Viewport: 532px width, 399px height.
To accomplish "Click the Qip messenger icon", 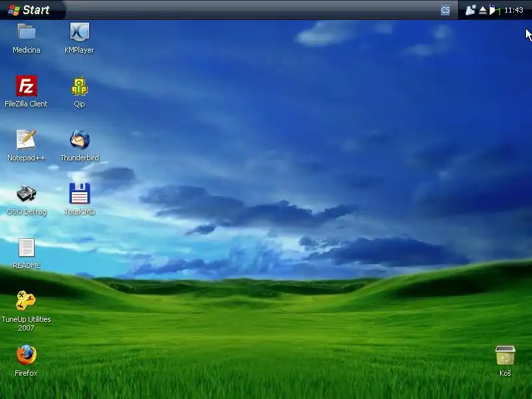I will click(x=79, y=86).
